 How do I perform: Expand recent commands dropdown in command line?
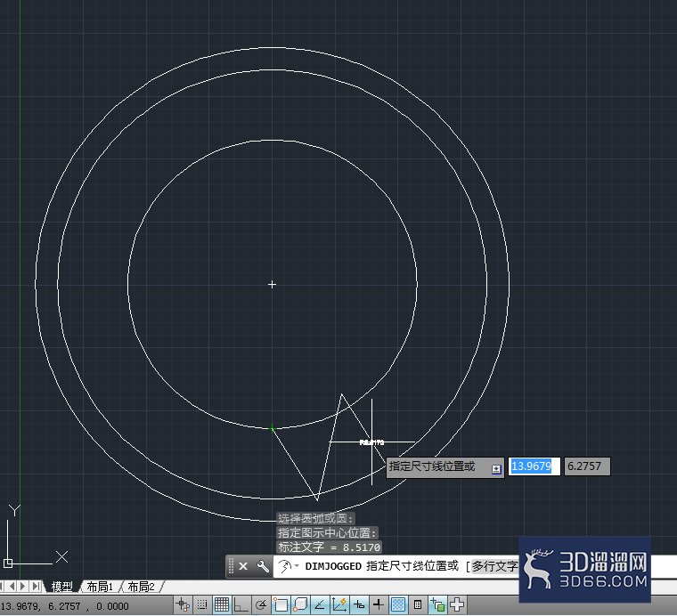coord(297,565)
